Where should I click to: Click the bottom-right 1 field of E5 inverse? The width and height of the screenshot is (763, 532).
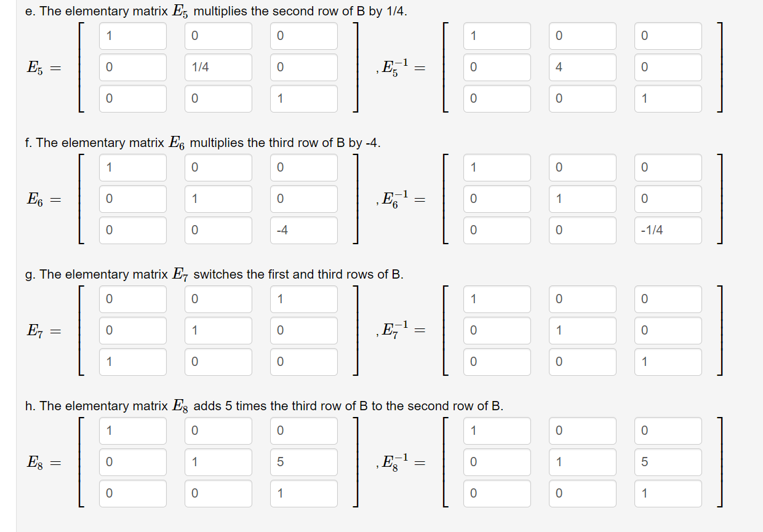(x=668, y=98)
